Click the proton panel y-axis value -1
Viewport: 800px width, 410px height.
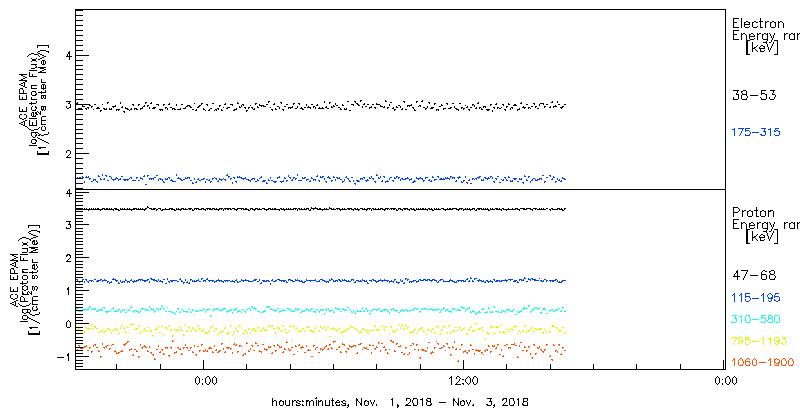pos(64,357)
